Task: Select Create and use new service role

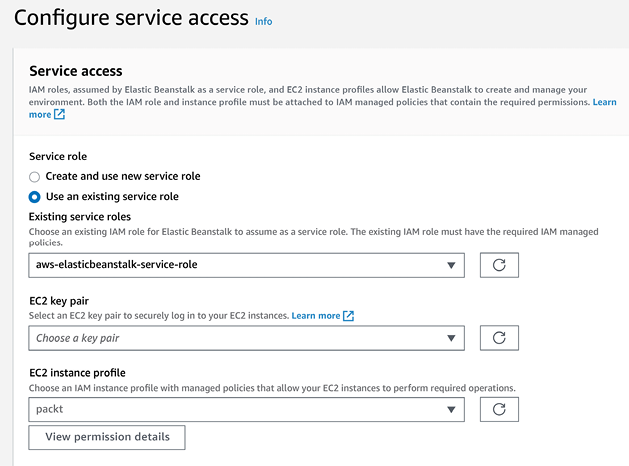Action: pyautogui.click(x=35, y=176)
